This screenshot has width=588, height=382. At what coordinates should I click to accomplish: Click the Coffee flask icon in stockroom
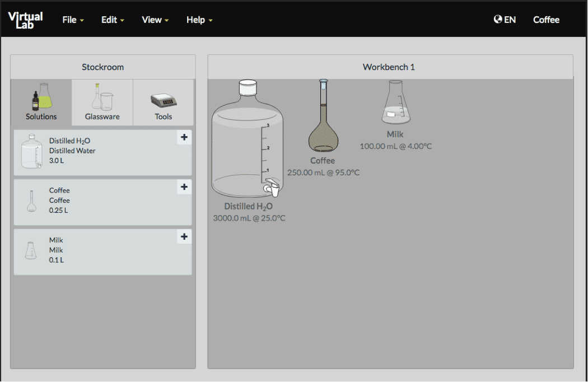(x=31, y=201)
